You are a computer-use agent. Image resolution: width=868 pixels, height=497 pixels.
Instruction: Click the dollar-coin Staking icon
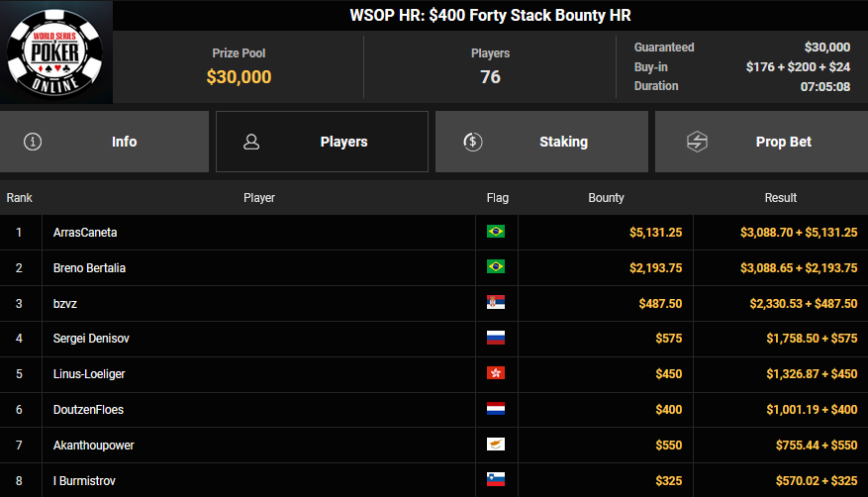472,142
